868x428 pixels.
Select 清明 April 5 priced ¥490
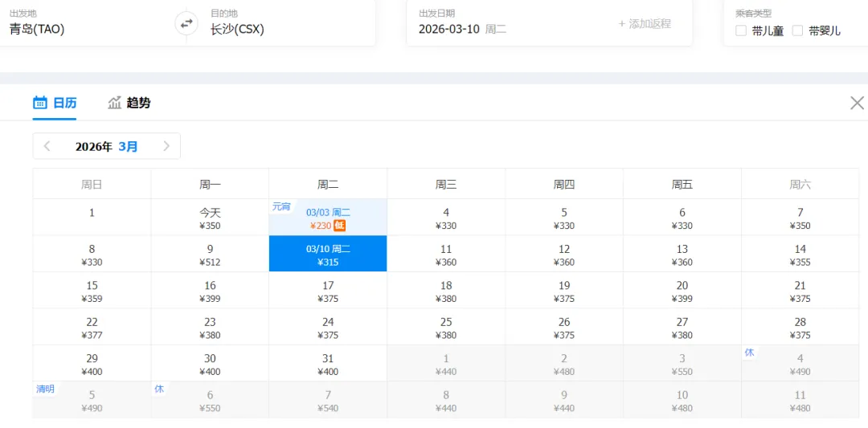click(x=92, y=400)
